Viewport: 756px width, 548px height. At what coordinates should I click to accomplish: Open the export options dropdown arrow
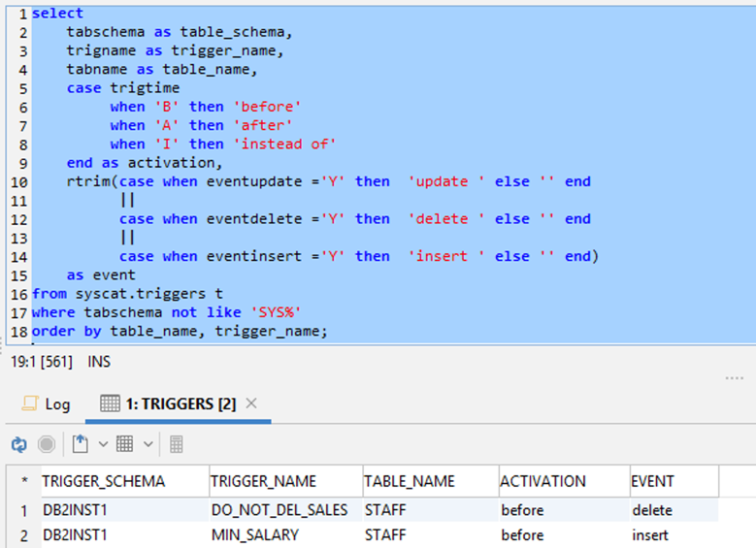(103, 444)
